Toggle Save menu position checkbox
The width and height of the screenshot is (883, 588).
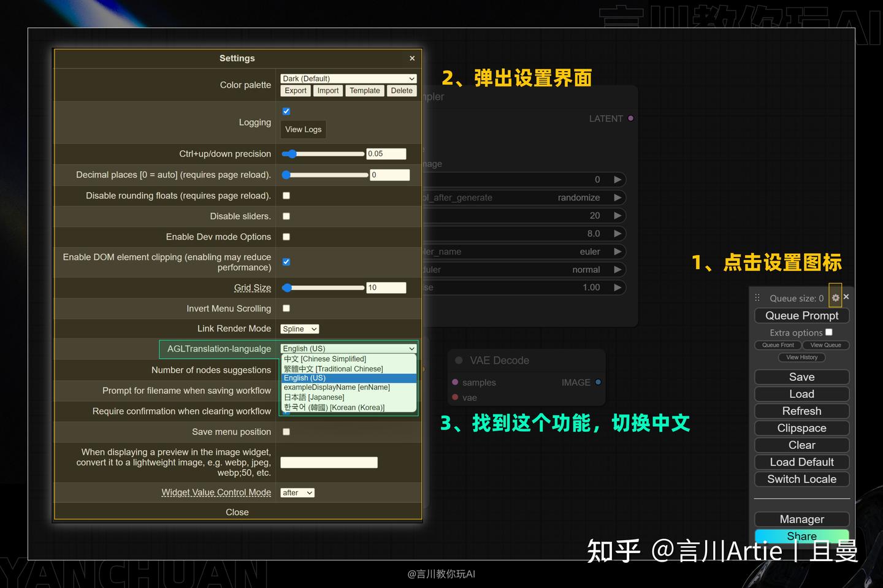click(x=286, y=432)
